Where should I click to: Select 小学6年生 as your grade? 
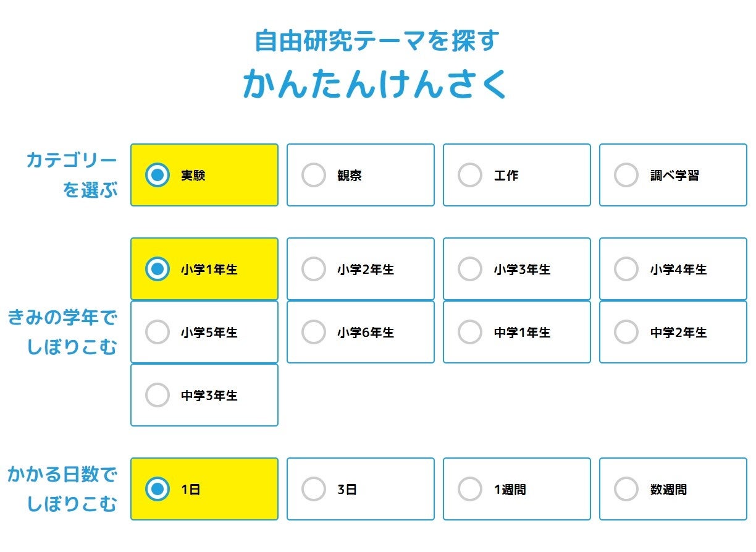pos(314,333)
